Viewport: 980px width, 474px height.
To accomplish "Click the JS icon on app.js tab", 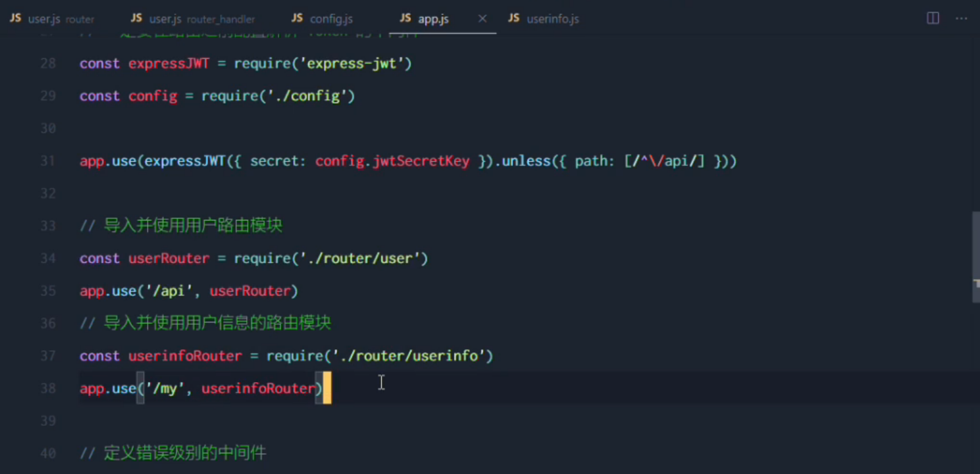I will [x=405, y=18].
